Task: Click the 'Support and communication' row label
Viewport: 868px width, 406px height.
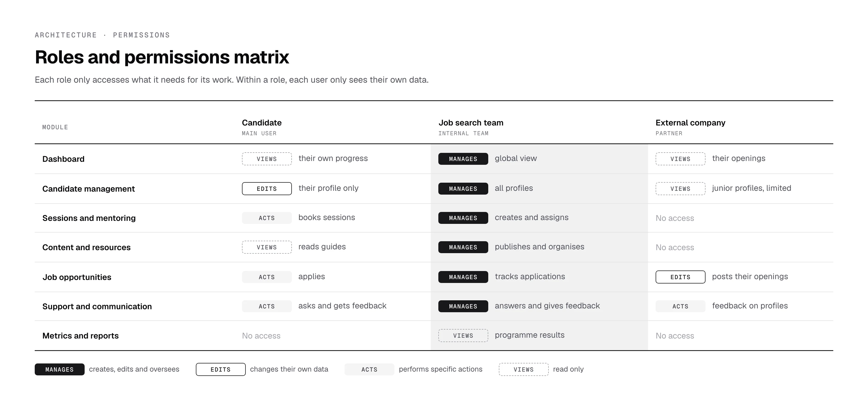Action: (97, 306)
